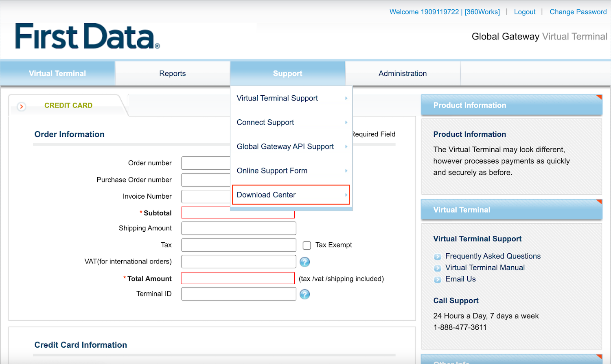Click the Credit Card tab arrow icon
Screen dimensions: 611x364
point(22,107)
